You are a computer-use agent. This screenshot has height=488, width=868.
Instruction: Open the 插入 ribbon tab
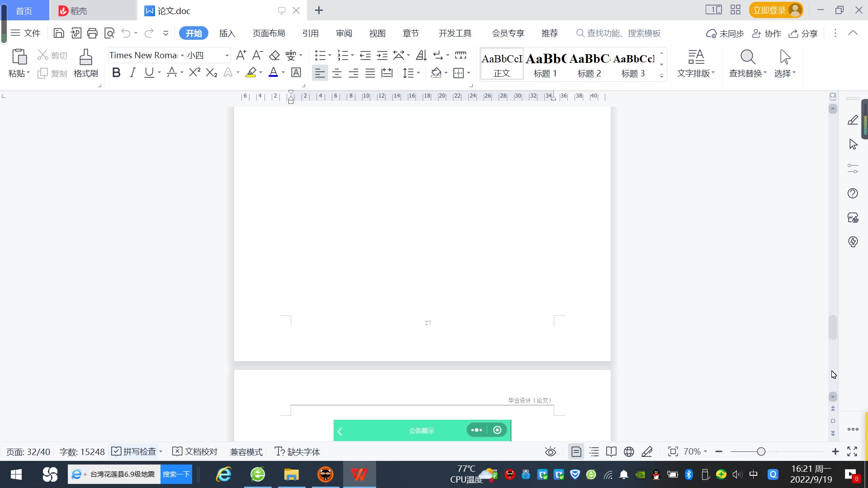click(227, 33)
